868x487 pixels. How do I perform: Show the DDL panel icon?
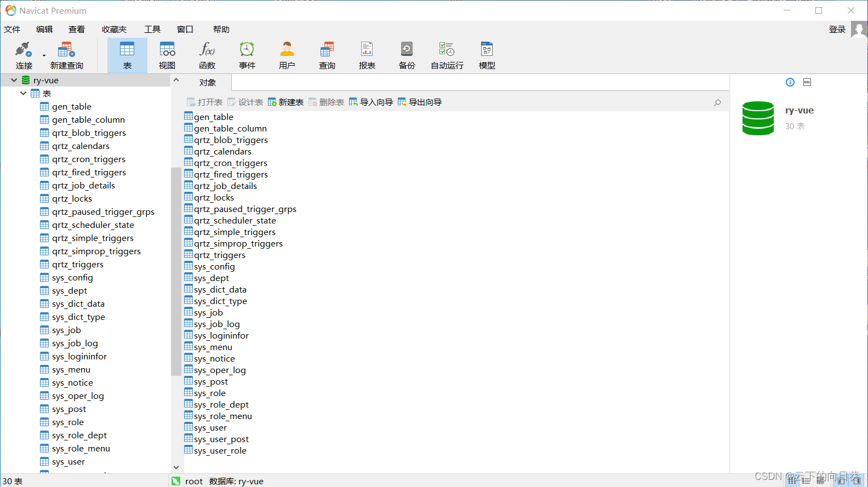pos(807,82)
